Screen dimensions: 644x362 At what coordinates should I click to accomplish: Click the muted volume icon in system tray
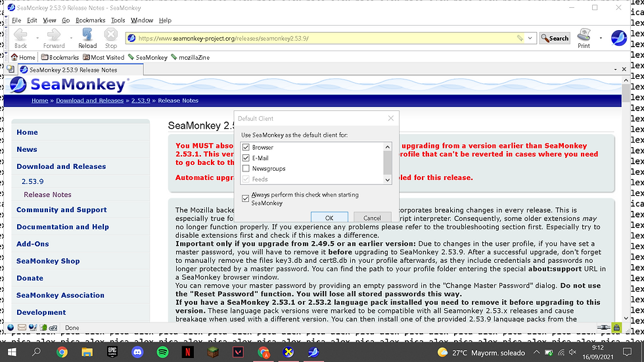point(572,353)
